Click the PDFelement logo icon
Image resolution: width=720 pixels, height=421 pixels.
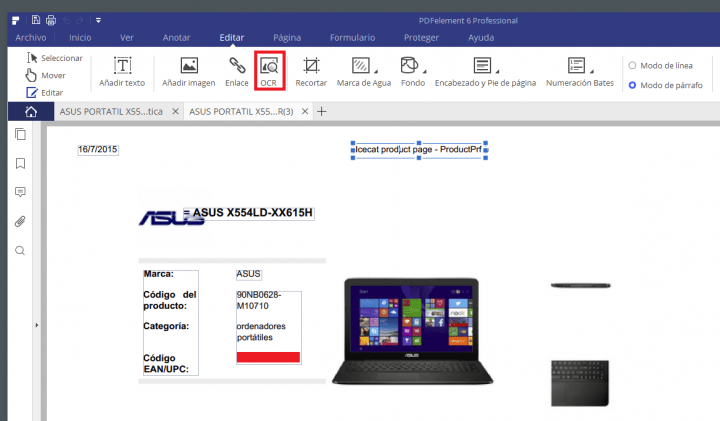(x=16, y=20)
